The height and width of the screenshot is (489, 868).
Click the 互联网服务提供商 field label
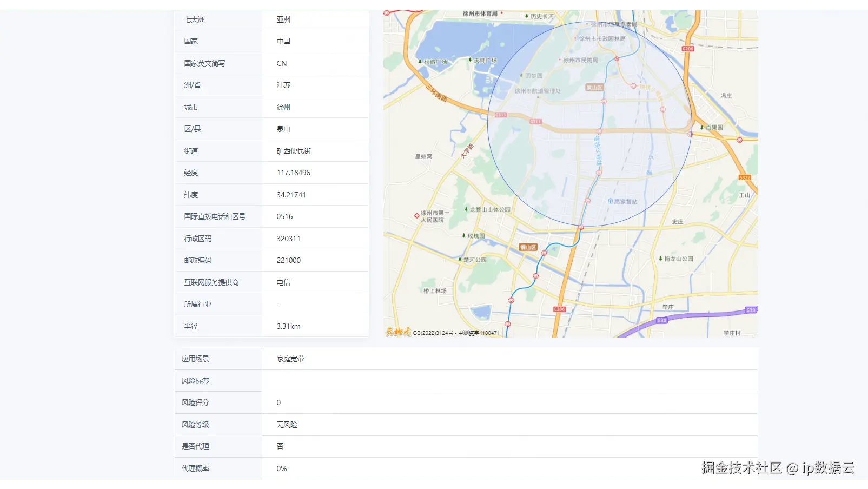coord(211,282)
